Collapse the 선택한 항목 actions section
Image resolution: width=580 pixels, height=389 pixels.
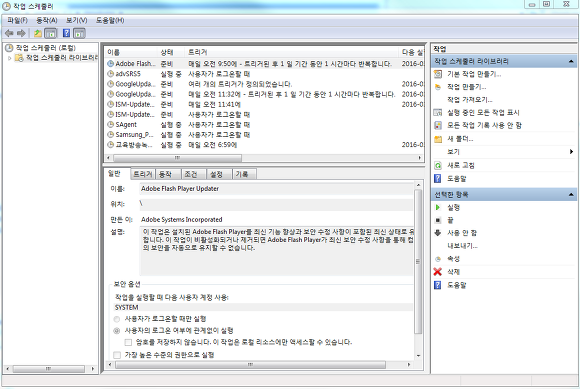(571, 194)
